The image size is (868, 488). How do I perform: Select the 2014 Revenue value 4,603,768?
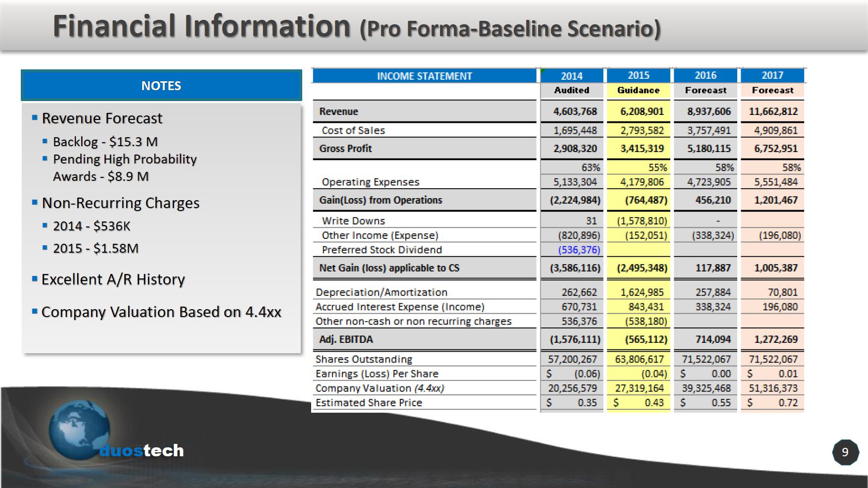(575, 111)
